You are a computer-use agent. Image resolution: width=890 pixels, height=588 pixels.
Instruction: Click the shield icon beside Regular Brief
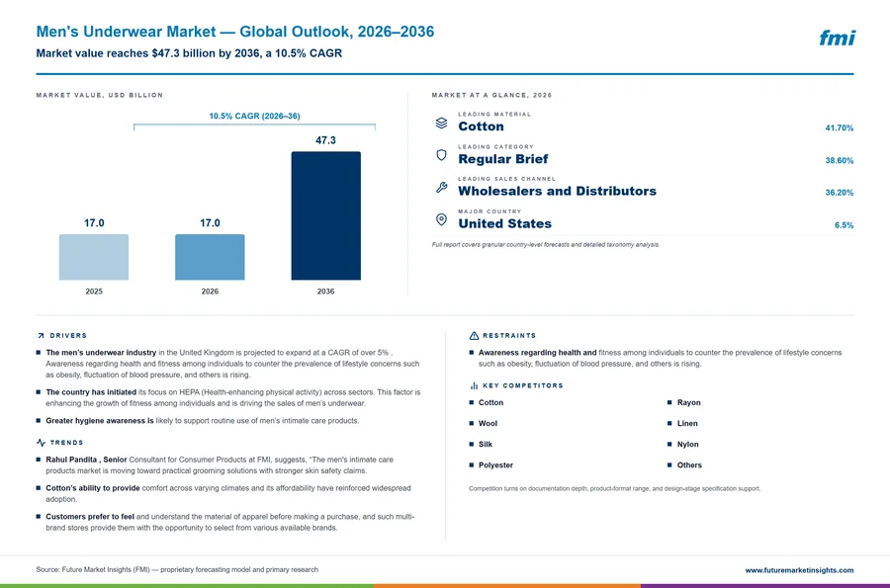tap(441, 155)
